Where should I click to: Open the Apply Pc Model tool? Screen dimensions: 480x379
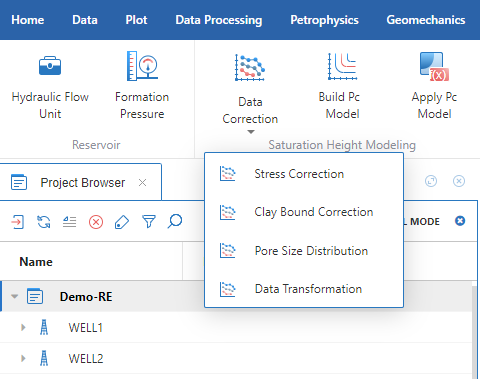434,86
